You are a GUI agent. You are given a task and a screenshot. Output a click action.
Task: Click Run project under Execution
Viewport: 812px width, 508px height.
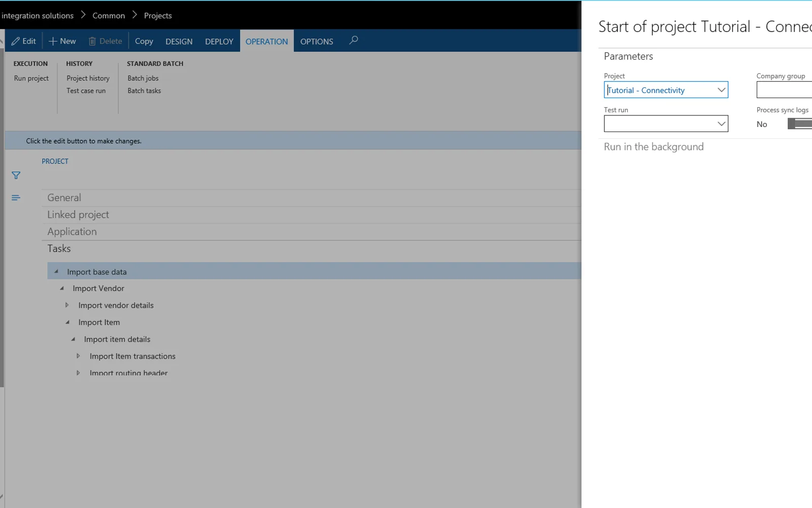click(31, 78)
